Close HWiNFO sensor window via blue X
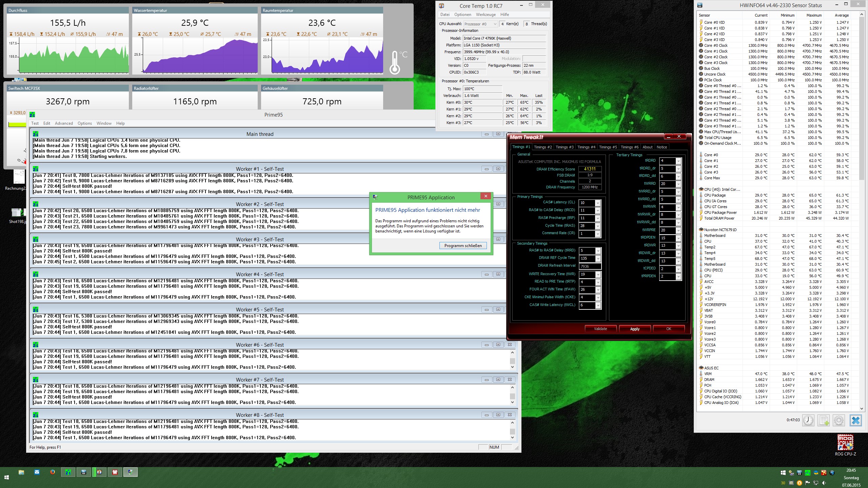The width and height of the screenshot is (868, 488). [x=855, y=421]
